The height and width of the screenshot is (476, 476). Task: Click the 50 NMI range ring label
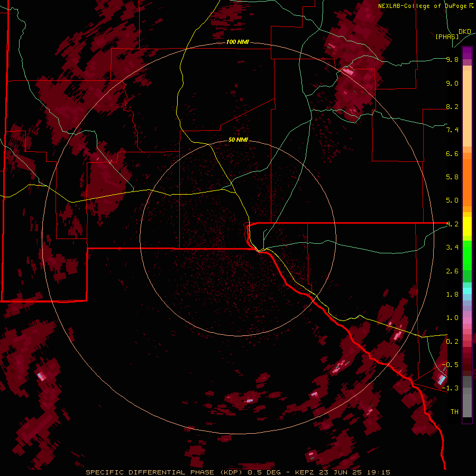(238, 140)
